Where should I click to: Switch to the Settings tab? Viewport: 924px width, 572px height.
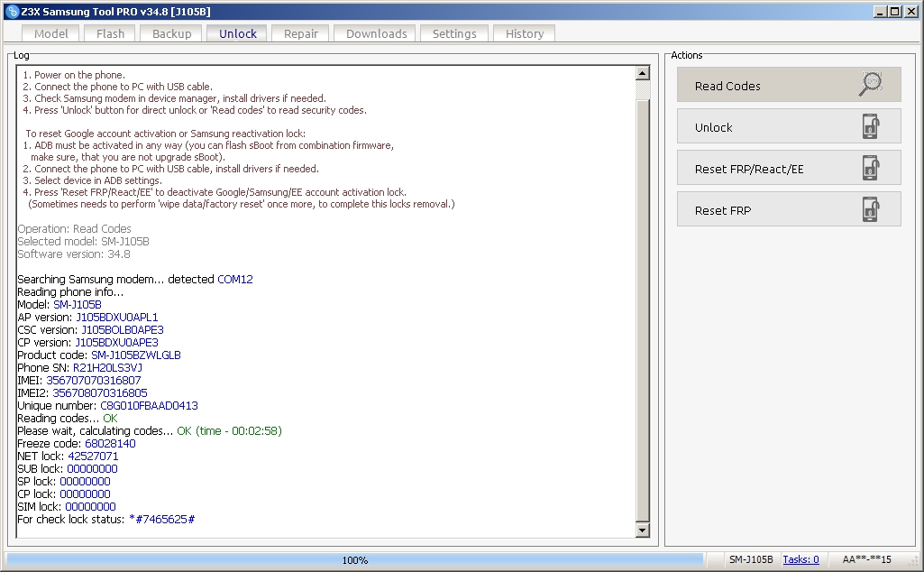pyautogui.click(x=454, y=33)
